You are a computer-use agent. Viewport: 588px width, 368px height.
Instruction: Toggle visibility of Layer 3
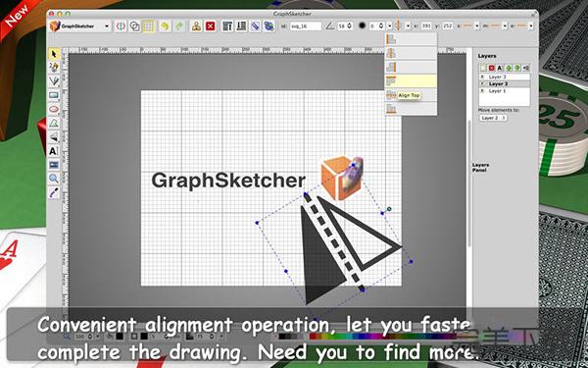coord(482,77)
